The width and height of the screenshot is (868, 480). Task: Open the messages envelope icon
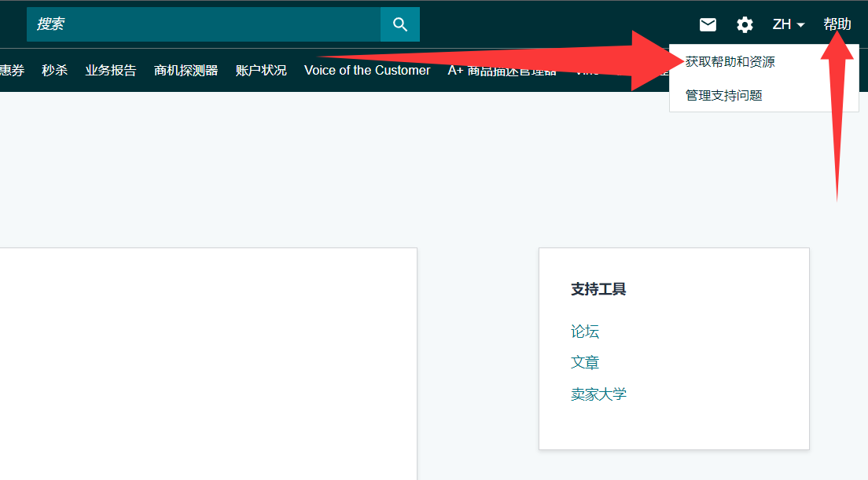tap(708, 24)
